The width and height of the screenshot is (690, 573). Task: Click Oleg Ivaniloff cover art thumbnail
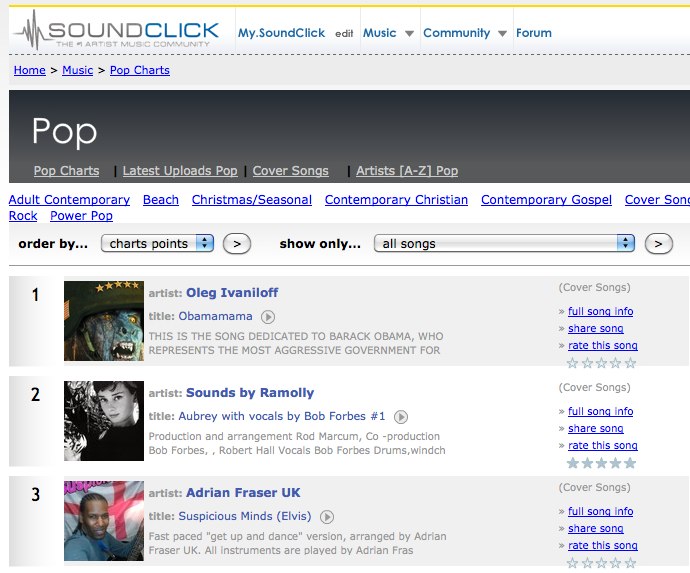(104, 321)
